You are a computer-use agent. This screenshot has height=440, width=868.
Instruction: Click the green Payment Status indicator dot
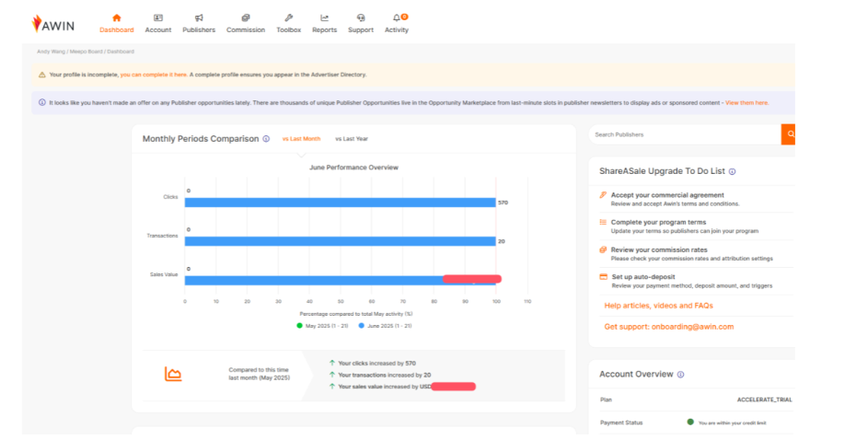[x=690, y=422]
